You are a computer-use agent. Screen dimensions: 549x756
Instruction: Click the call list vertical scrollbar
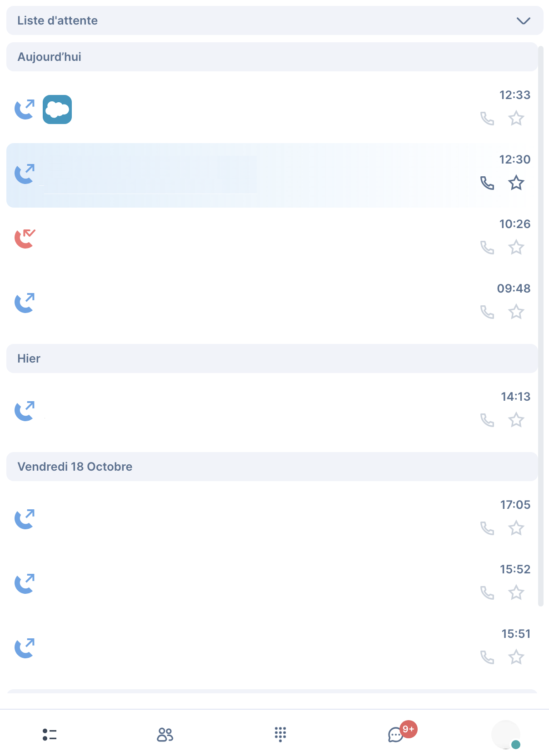click(541, 326)
